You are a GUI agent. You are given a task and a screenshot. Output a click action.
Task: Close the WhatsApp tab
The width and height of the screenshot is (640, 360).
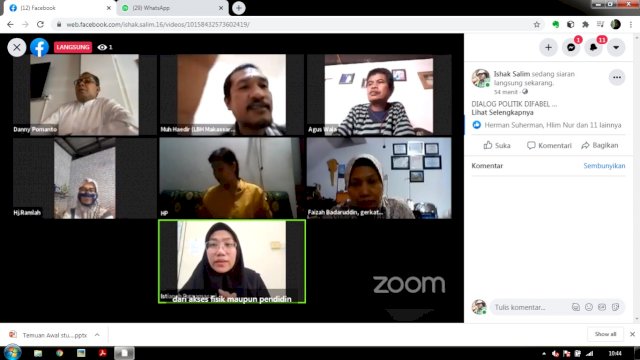pos(221,8)
